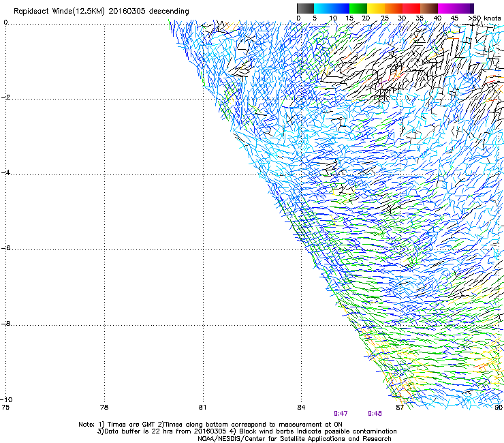Click the '45' legend scale label
504x443 pixels.
454,18
